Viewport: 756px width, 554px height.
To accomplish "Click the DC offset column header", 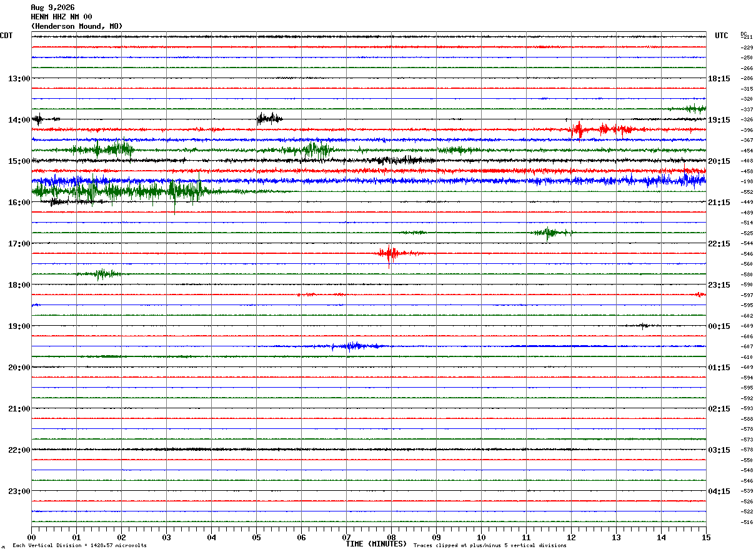I will [x=744, y=34].
